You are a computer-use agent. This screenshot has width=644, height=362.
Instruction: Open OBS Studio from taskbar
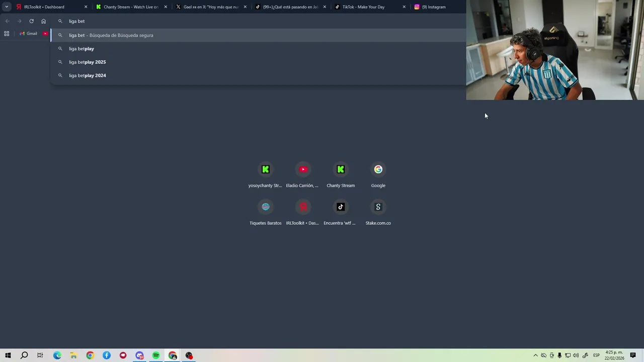tap(189, 355)
